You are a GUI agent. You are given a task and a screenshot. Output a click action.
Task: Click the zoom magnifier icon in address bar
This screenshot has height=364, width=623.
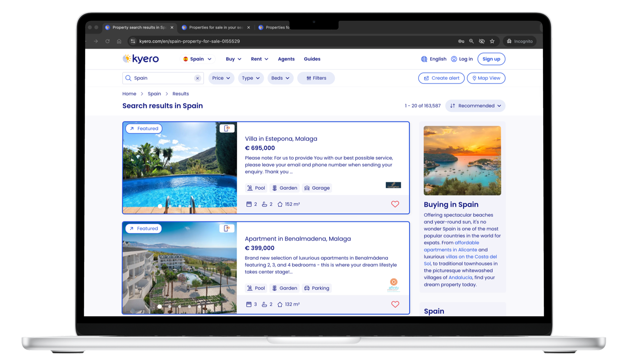(x=471, y=41)
